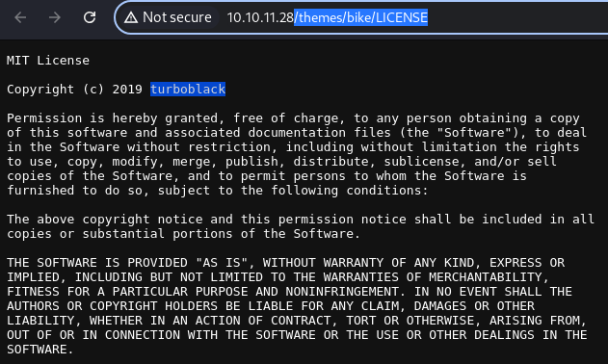Image resolution: width=608 pixels, height=364 pixels.
Task: Click the MIT License heading text
Action: [x=48, y=61]
